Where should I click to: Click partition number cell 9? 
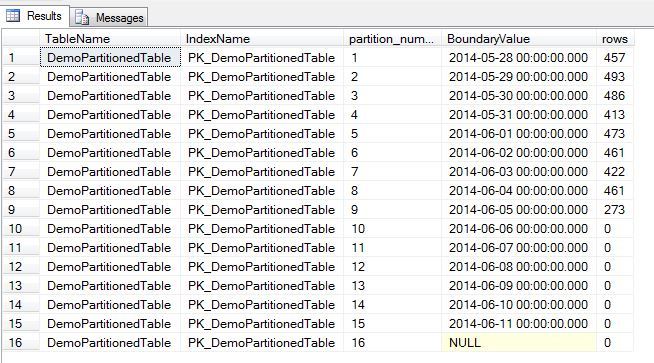pyautogui.click(x=392, y=209)
